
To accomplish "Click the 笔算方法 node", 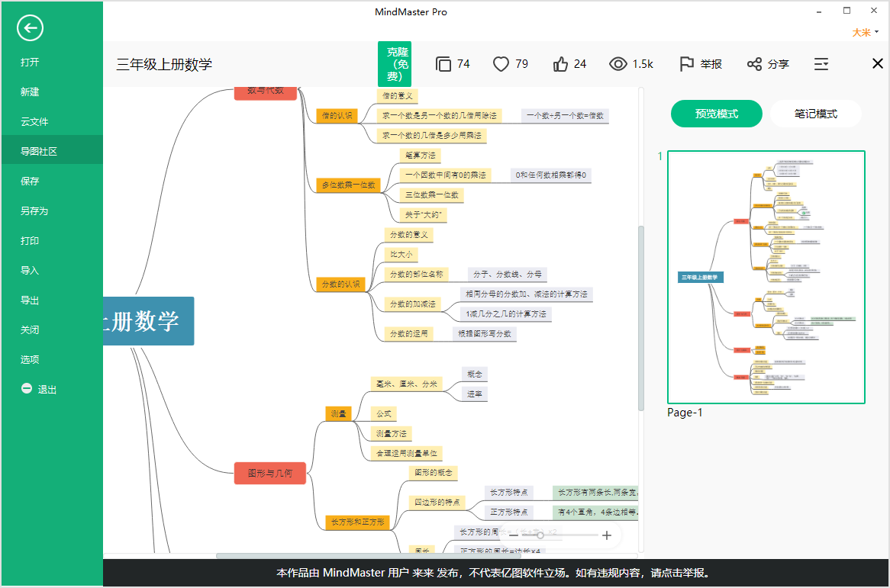I will point(421,156).
